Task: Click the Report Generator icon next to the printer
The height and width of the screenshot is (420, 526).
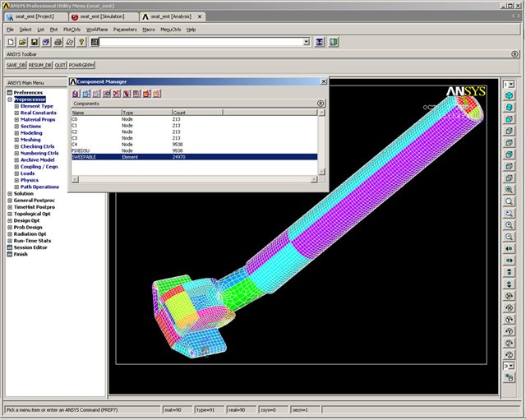Action: (x=69, y=42)
